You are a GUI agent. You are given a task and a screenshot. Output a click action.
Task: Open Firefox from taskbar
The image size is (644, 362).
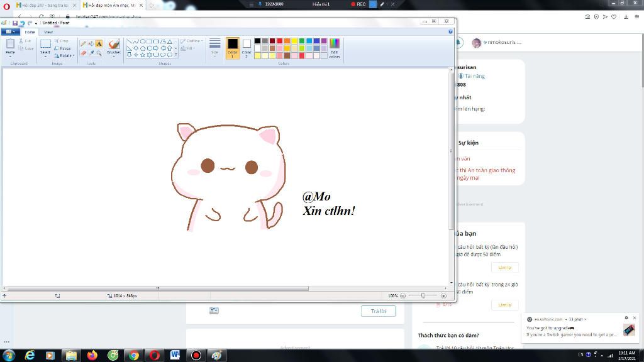(92, 355)
